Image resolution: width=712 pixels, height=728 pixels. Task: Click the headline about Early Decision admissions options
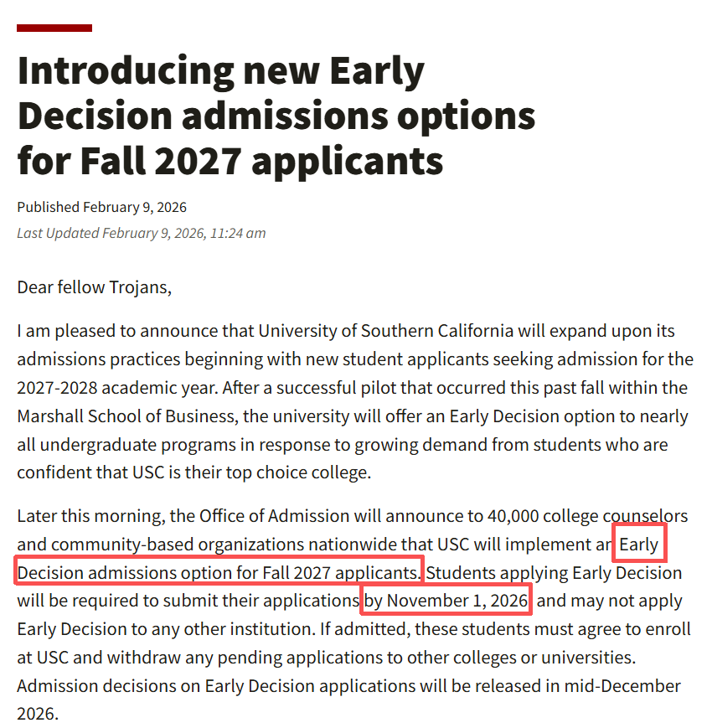pyautogui.click(x=276, y=116)
